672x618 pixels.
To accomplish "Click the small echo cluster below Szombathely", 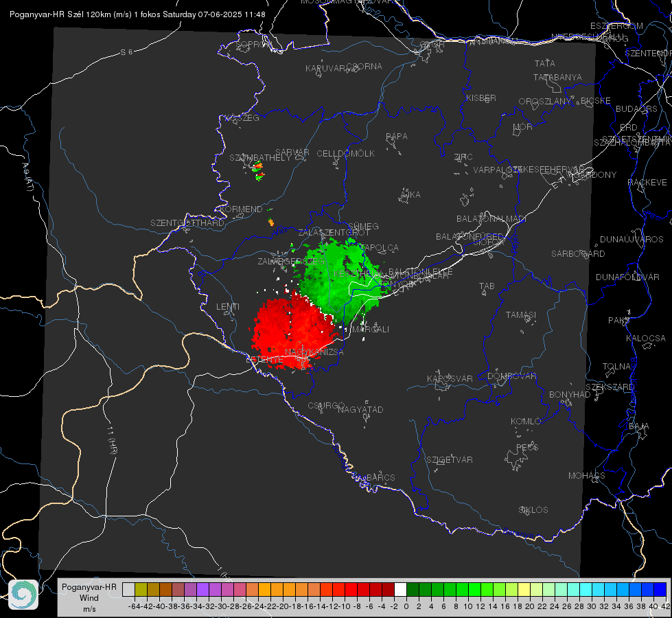I will pyautogui.click(x=258, y=171).
